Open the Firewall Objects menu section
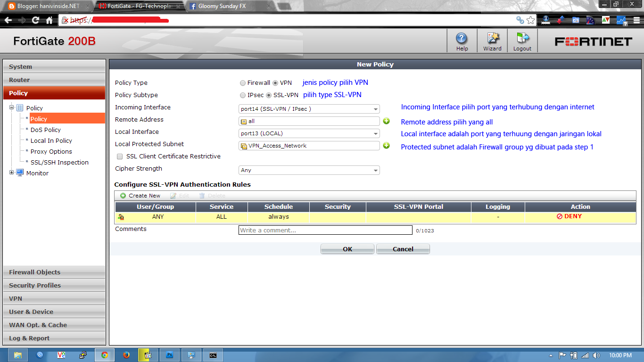This screenshot has width=644, height=362. 54,272
